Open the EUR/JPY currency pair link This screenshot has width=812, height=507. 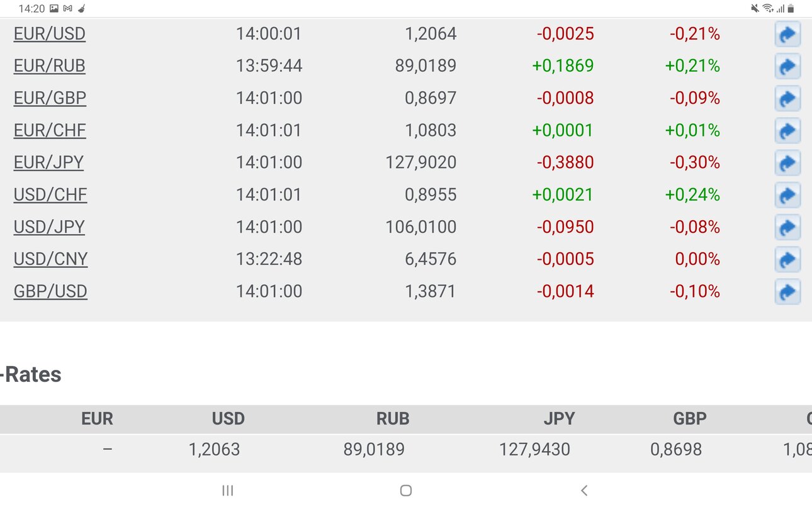(x=49, y=163)
